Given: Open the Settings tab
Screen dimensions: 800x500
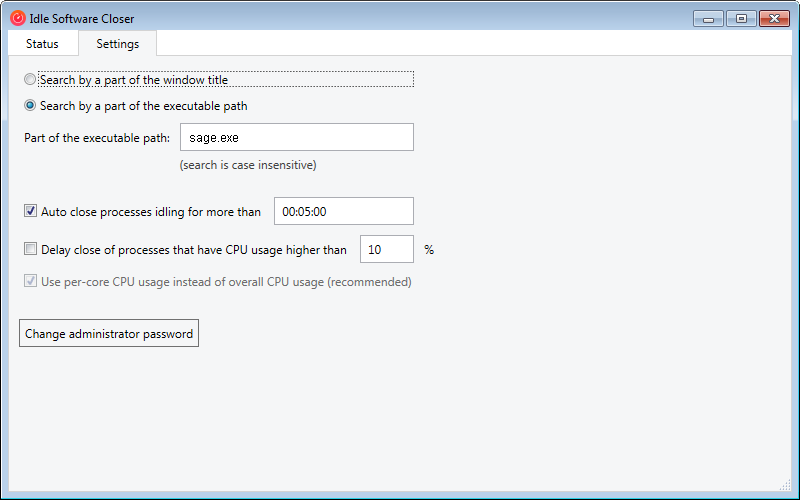Looking at the screenshot, I should coord(117,43).
